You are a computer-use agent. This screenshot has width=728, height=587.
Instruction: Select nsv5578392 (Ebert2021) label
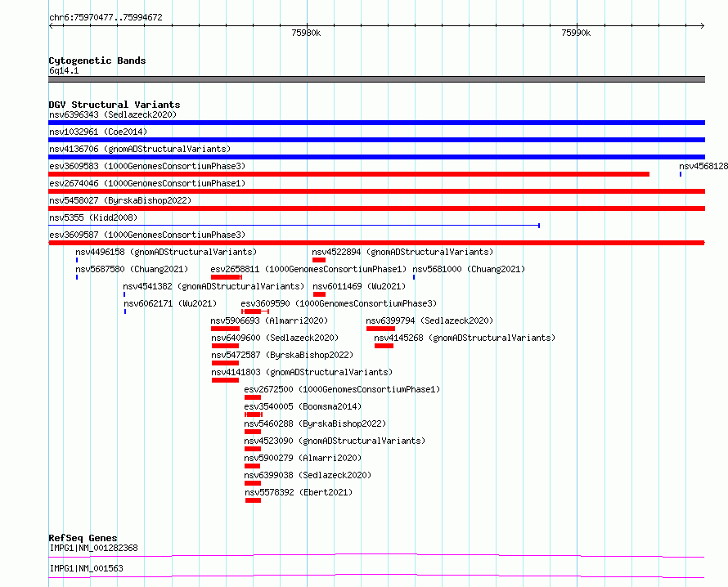coord(299,492)
